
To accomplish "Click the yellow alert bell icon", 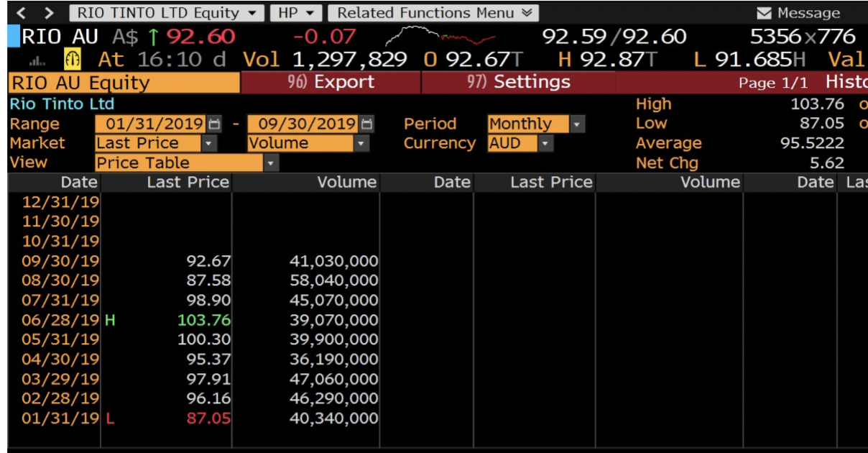I will point(73,59).
